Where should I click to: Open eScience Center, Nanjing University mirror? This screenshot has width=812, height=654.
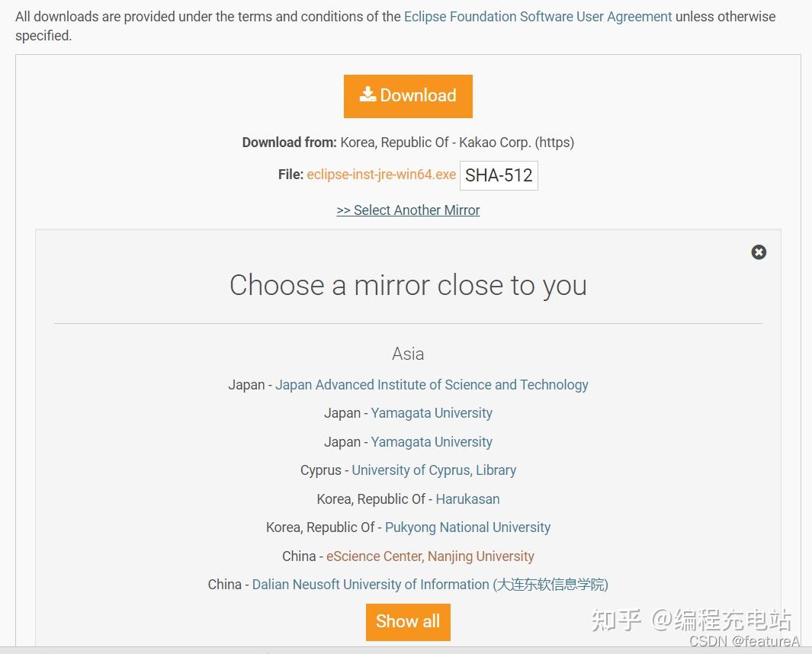point(430,556)
